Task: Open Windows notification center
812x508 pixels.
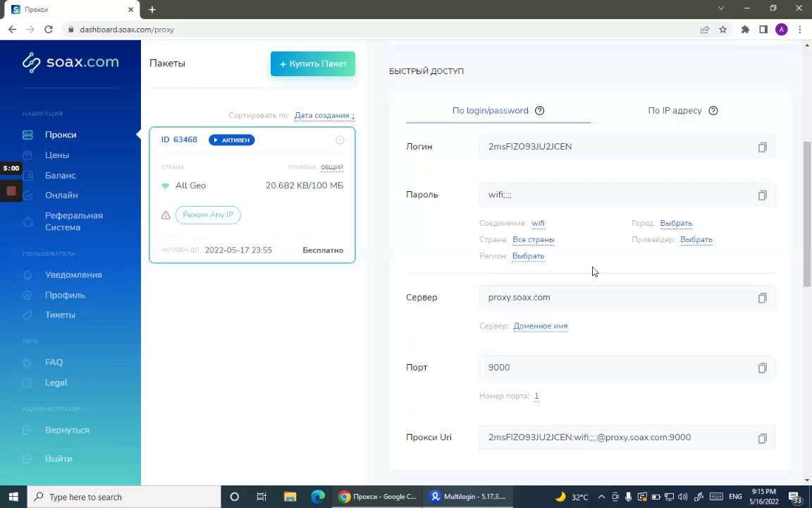Action: (x=795, y=497)
